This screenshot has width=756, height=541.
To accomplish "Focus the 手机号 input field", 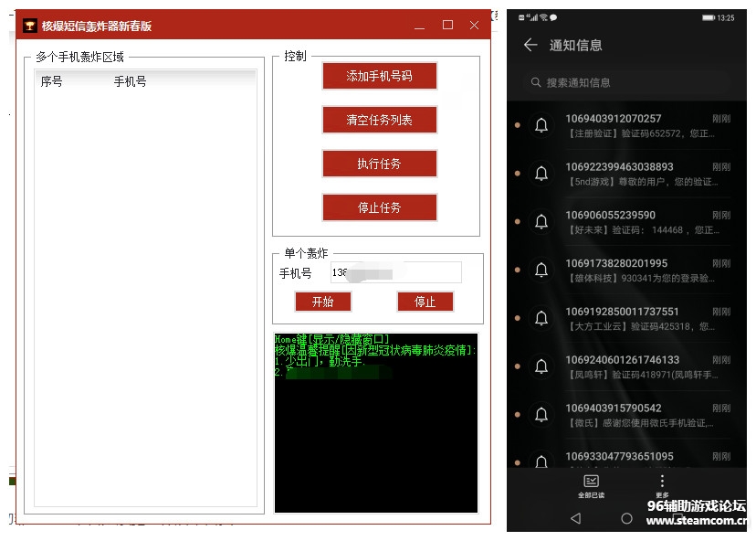I will point(394,272).
